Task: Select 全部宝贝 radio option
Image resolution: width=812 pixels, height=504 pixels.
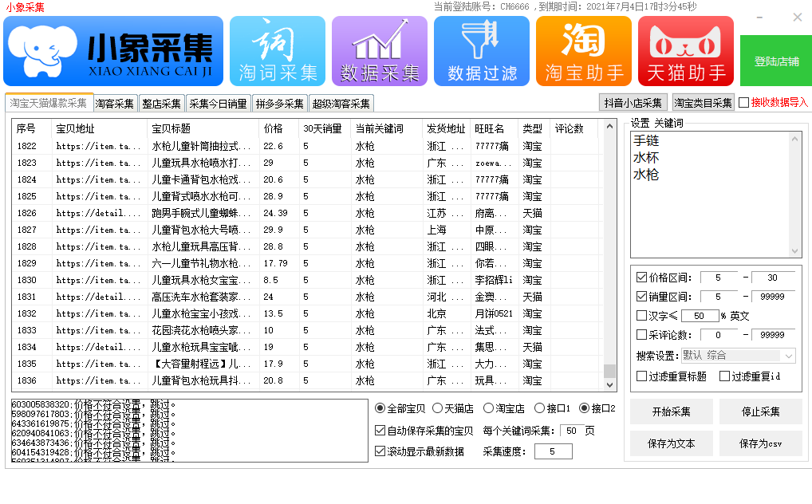Action: point(380,408)
